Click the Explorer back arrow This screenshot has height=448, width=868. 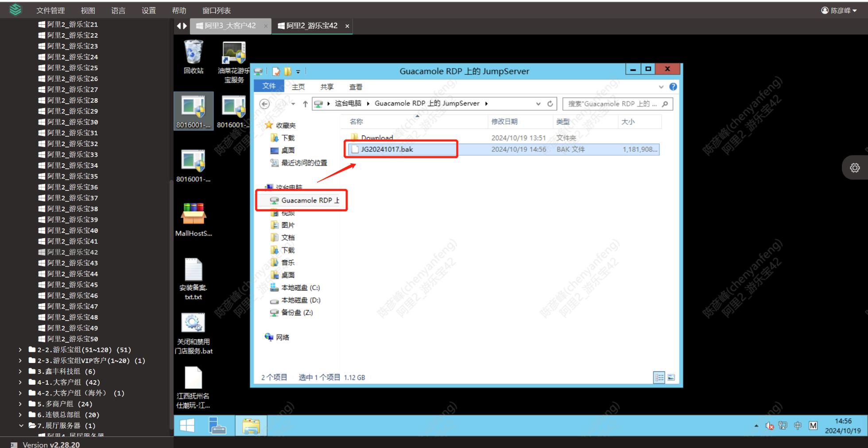(264, 104)
